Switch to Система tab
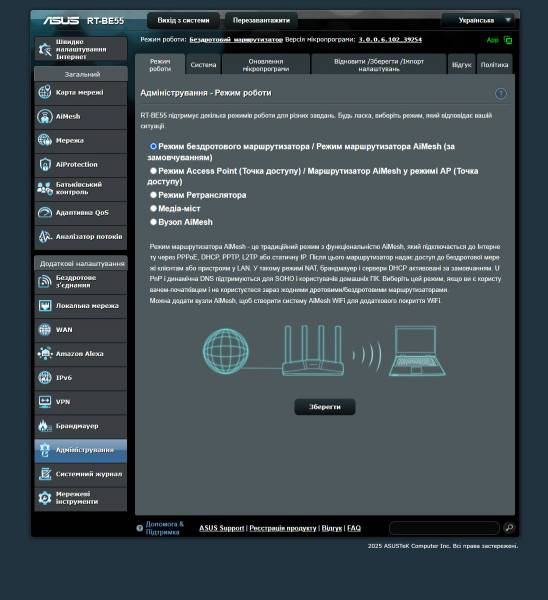 tap(203, 65)
